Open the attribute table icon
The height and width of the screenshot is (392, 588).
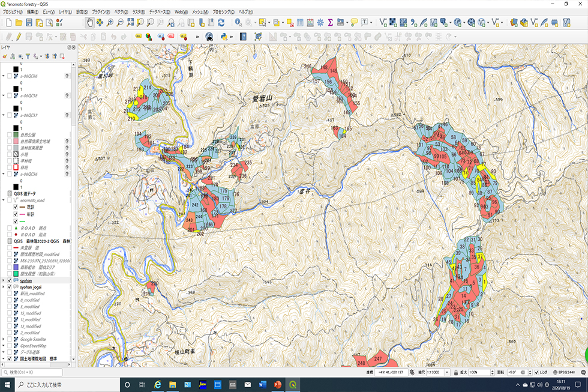[x=299, y=23]
